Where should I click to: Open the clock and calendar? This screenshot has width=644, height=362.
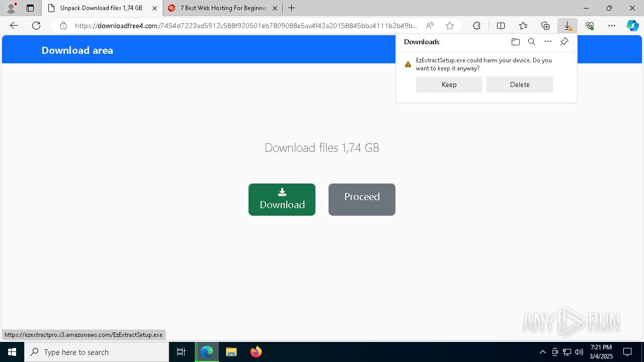pyautogui.click(x=601, y=352)
